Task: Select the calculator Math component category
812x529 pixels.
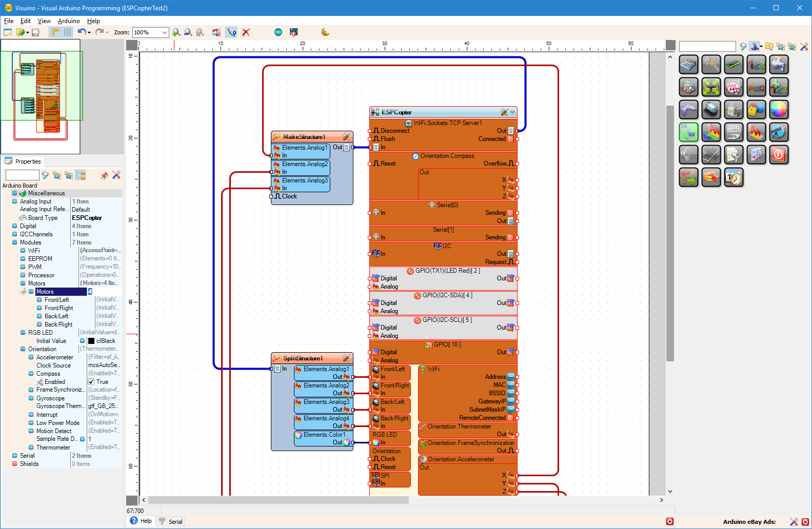Action: (688, 65)
